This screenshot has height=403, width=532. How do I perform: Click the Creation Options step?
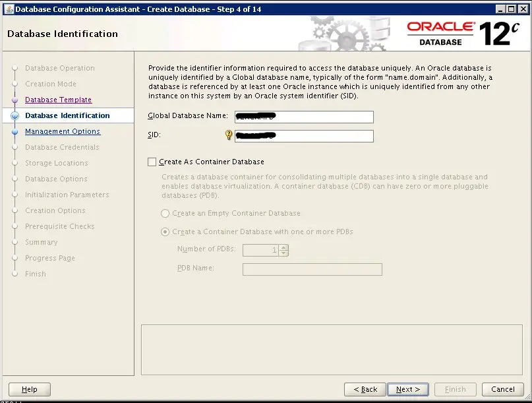(55, 210)
